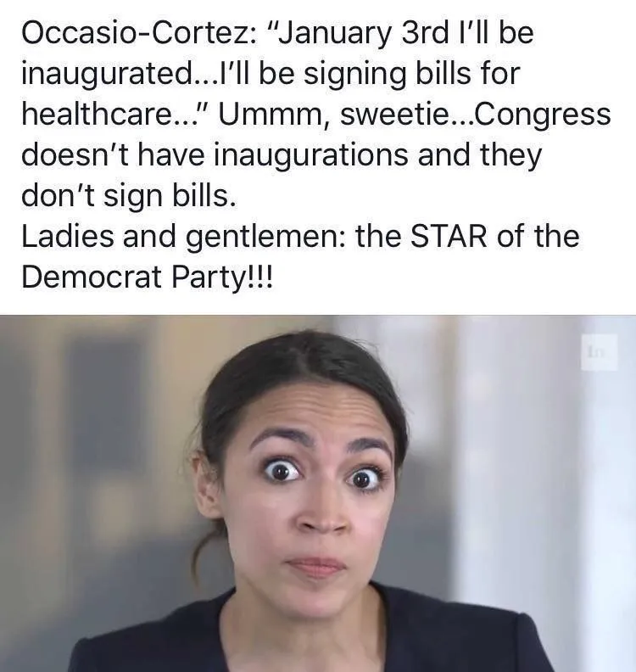Click the line "don't sign bills."
The height and width of the screenshot is (672, 636).
pos(129,197)
